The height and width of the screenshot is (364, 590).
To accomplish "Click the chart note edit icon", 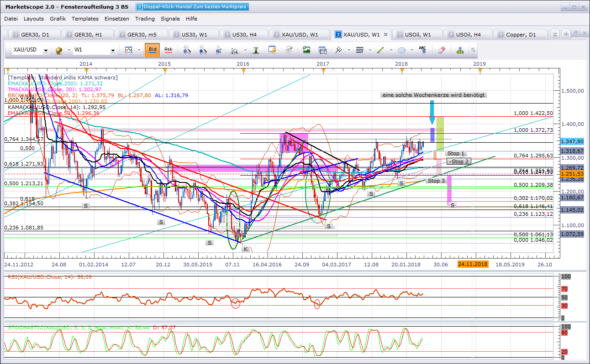I will pyautogui.click(x=273, y=50).
